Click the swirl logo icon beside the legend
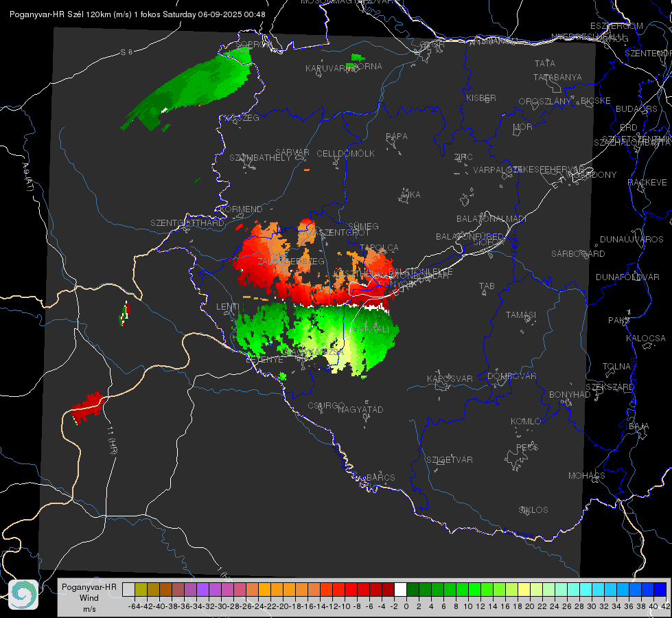Screen dimensions: 672x618 23,595
